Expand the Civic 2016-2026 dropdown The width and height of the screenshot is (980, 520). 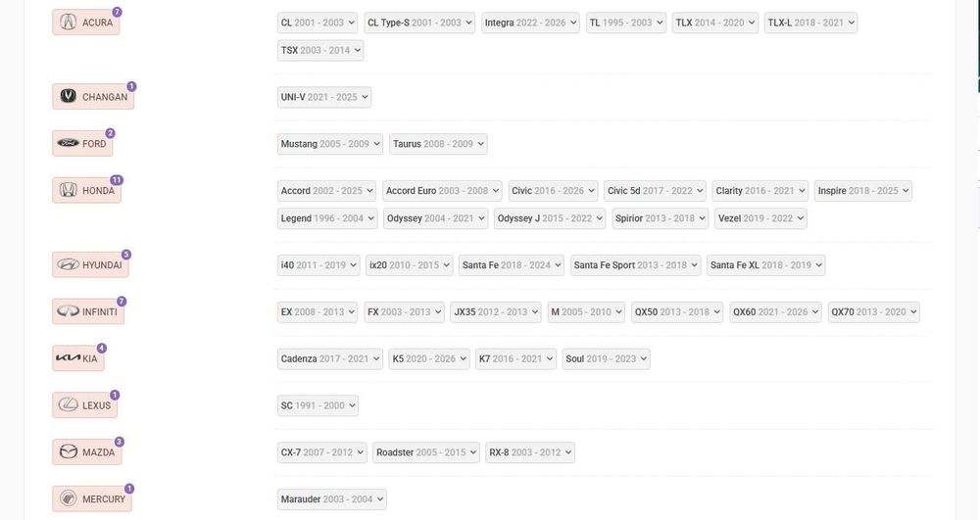tap(553, 190)
